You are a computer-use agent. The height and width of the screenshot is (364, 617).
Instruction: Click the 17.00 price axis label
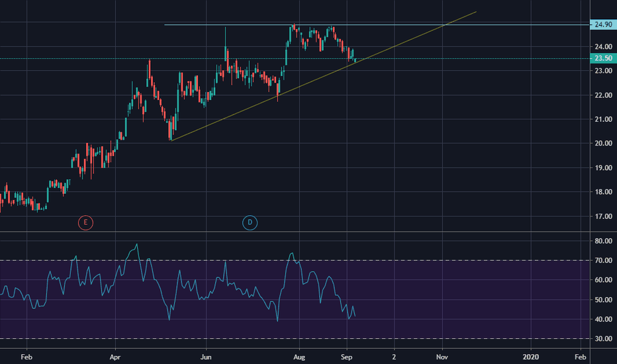(603, 216)
